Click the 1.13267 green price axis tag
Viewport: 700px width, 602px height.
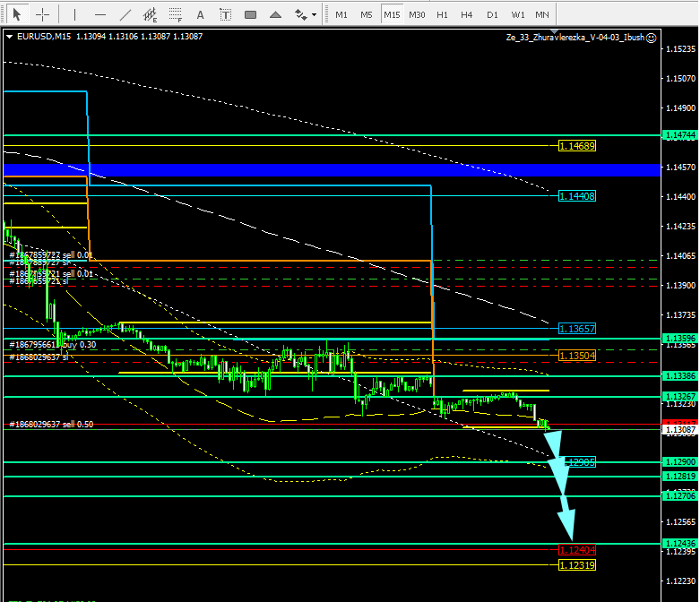point(680,396)
